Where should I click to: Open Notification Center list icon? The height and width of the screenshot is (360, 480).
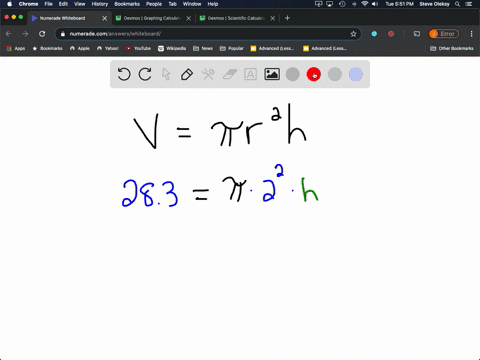(468, 4)
